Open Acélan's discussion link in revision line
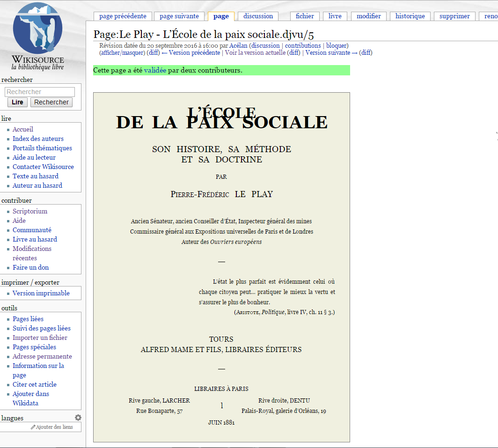 [265, 46]
